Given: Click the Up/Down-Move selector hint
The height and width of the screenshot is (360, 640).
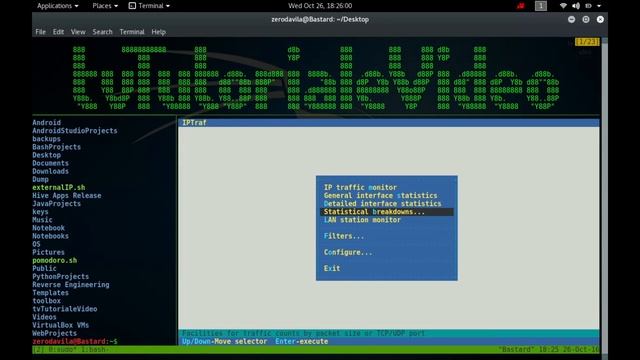Looking at the screenshot, I should pyautogui.click(x=224, y=341).
